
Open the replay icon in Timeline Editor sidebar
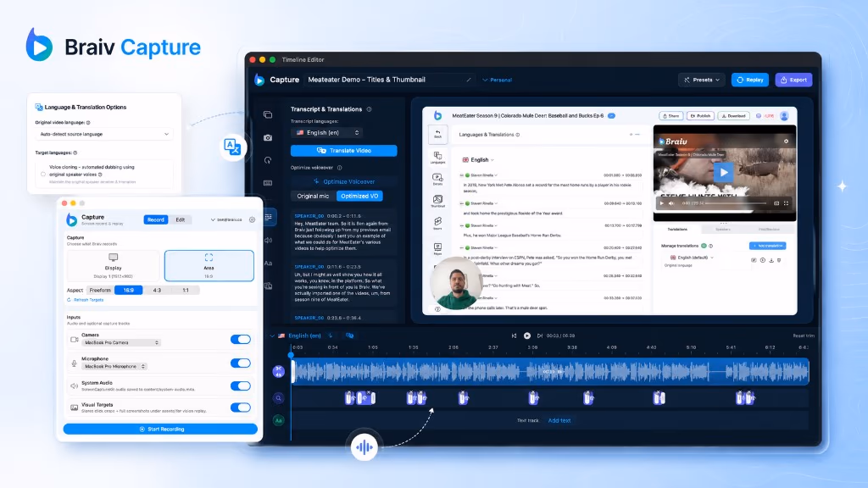click(268, 160)
